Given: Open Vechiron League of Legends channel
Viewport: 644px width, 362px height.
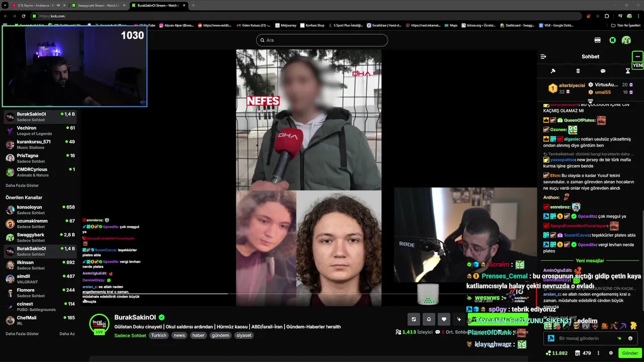Looking at the screenshot, I should [x=40, y=131].
